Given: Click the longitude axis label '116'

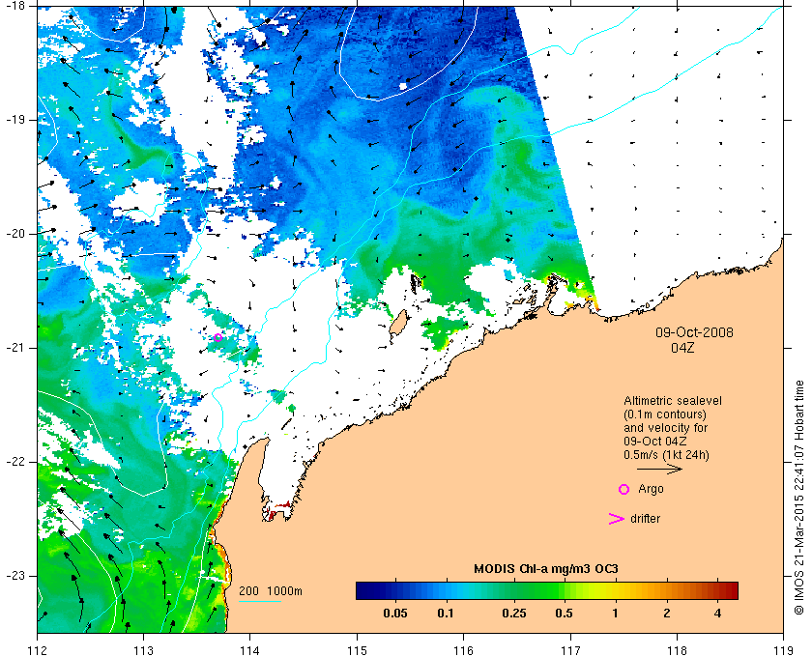Looking at the screenshot, I should click(x=463, y=649).
